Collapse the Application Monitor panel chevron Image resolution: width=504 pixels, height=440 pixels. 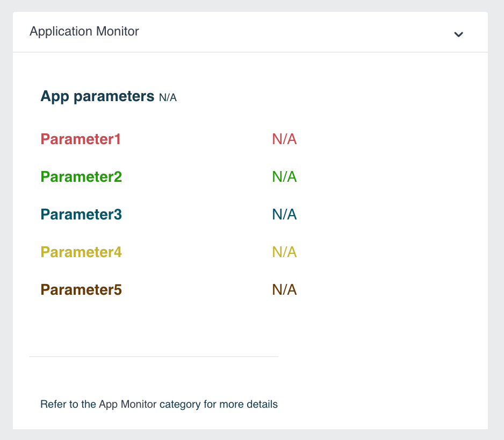coord(458,34)
